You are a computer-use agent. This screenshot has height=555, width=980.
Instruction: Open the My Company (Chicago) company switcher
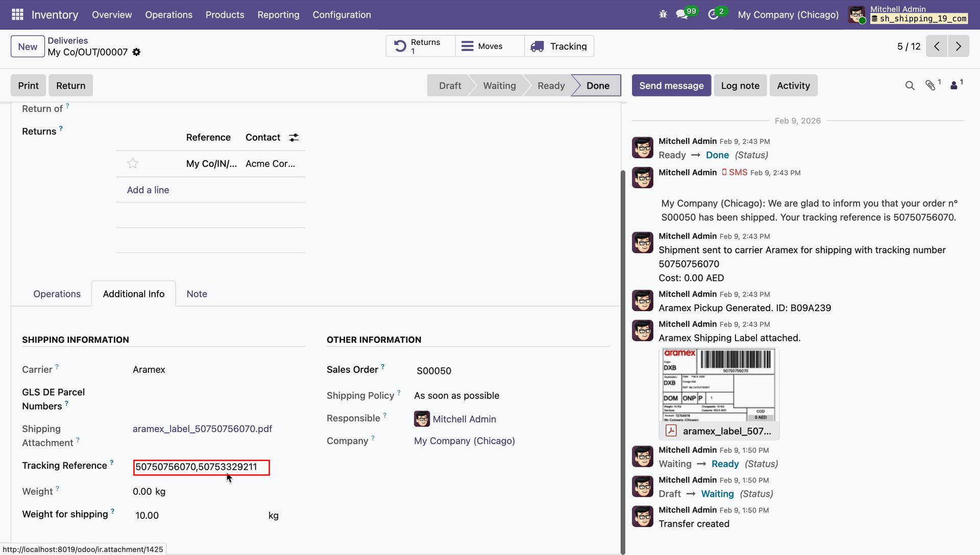(x=788, y=15)
